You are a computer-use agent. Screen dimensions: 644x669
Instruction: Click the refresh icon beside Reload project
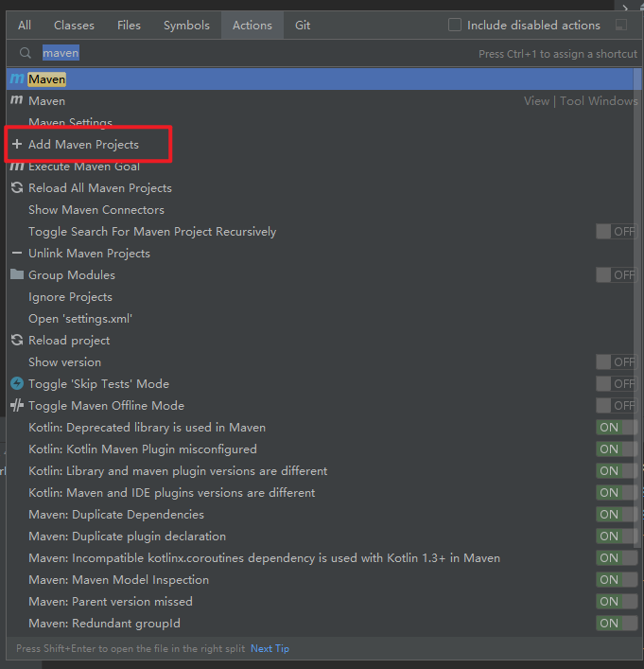(x=17, y=340)
